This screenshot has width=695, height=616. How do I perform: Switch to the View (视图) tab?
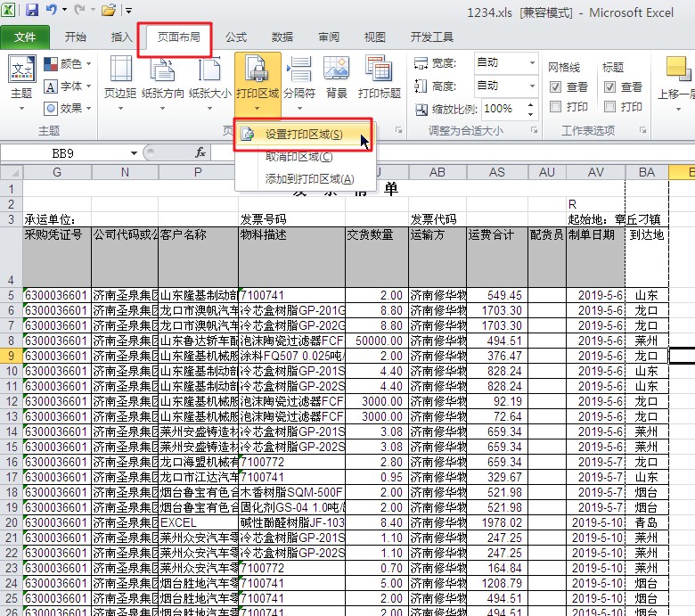point(374,37)
